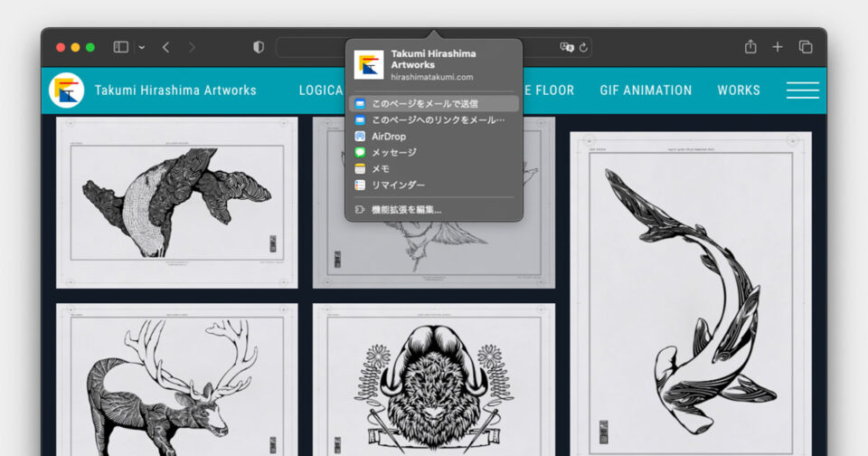Open the sidebar dropdown chevron
This screenshot has height=456, width=868.
coord(141,47)
